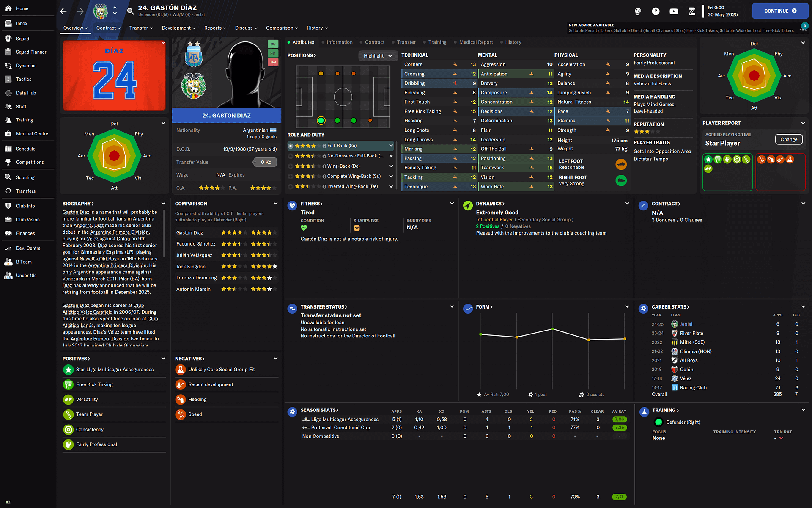The height and width of the screenshot is (508, 812).
Task: Switch to the Medical Report tab
Action: tap(476, 42)
